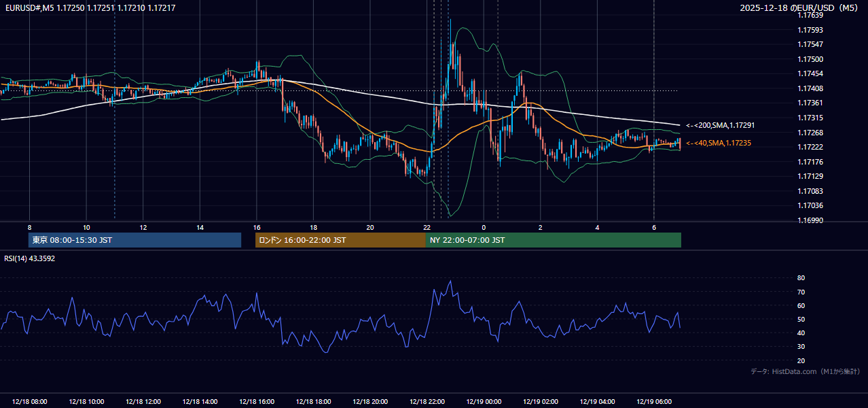
Task: Click the 12/18 10:00 time label
Action: (86, 402)
